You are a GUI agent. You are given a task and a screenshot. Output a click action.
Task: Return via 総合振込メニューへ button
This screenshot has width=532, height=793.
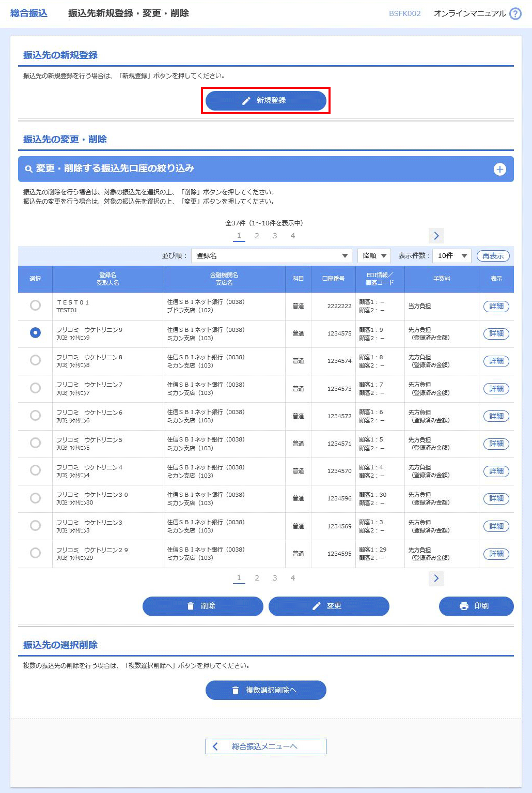(266, 746)
